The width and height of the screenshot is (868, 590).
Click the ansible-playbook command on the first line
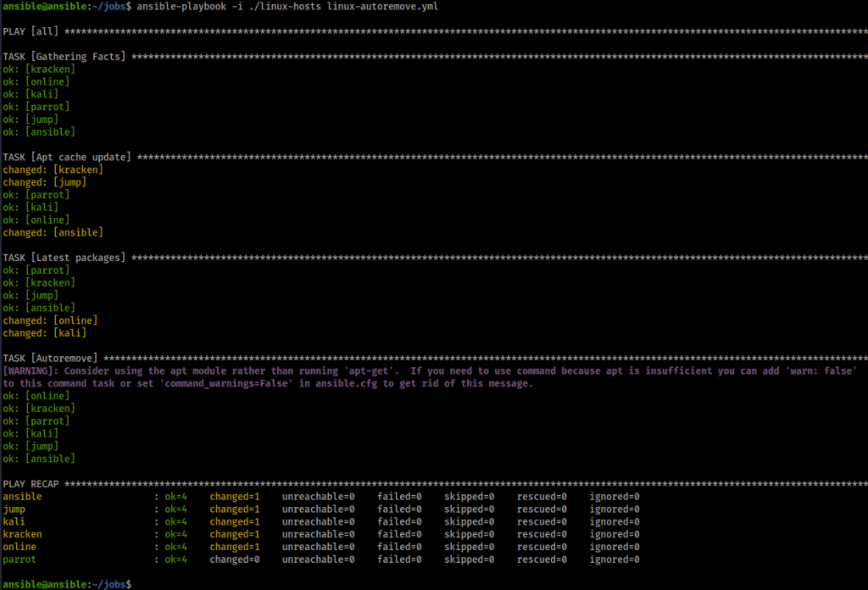coord(288,7)
